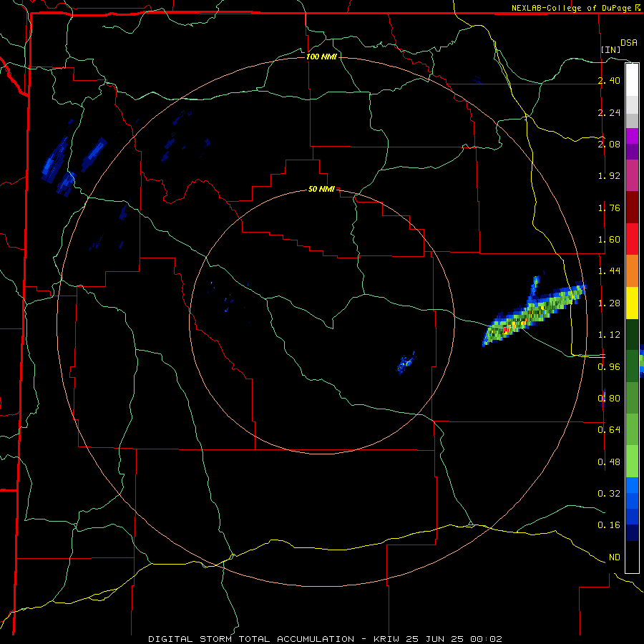Click the 100 NMI range ring label
Image resolution: width=644 pixels, height=644 pixels.
point(321,57)
